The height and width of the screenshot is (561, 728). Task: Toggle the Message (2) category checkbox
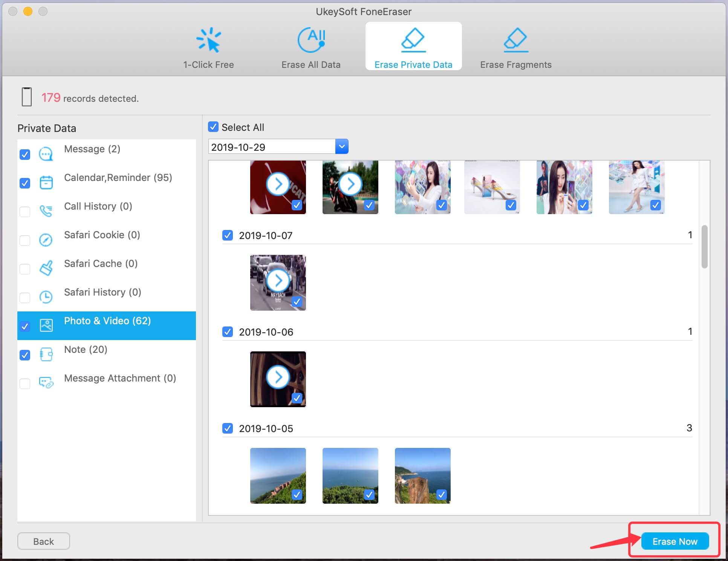25,155
